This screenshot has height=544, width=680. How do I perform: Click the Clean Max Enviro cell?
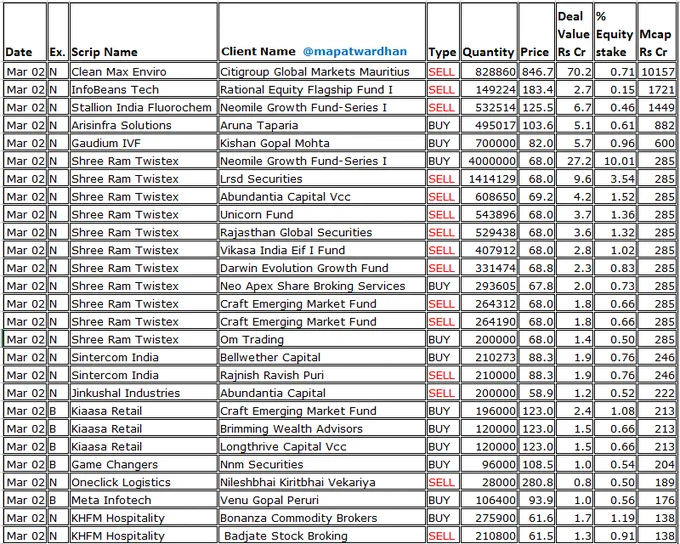(x=144, y=72)
